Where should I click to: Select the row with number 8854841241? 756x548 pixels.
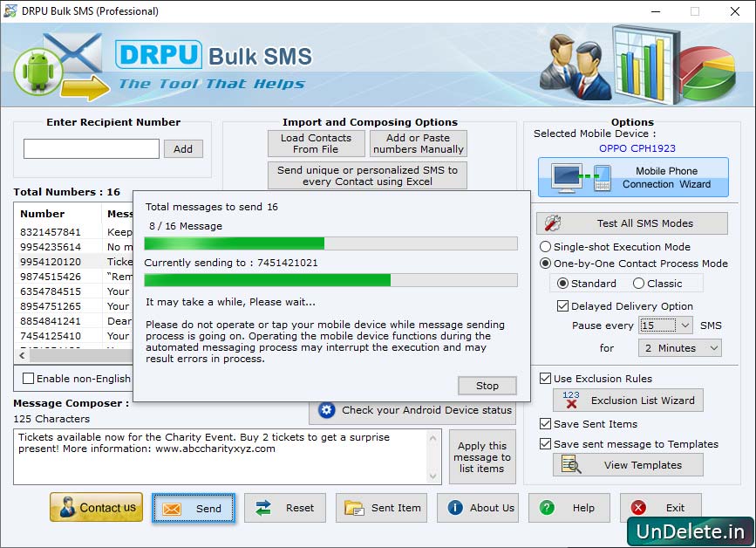[x=74, y=321]
